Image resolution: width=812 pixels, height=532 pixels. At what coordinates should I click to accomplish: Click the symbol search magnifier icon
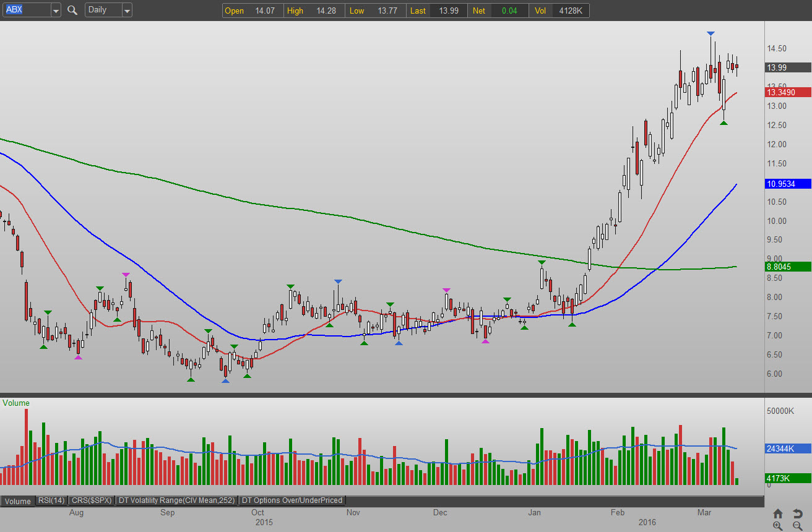click(72, 11)
